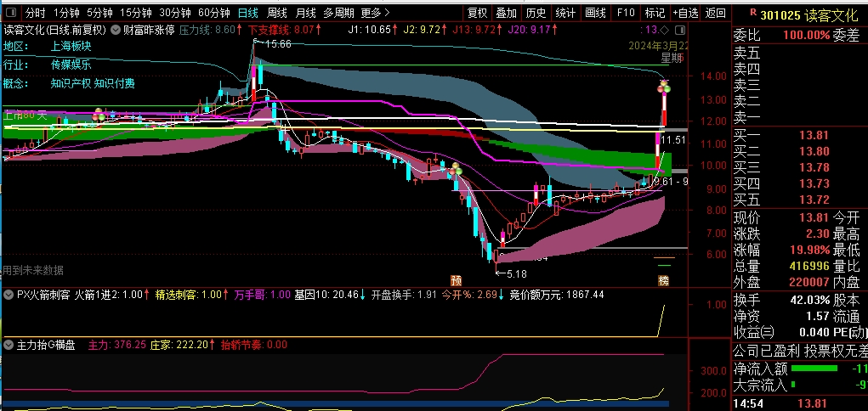Select the 60分钟 period tab
This screenshot has height=411, width=868.
(214, 12)
